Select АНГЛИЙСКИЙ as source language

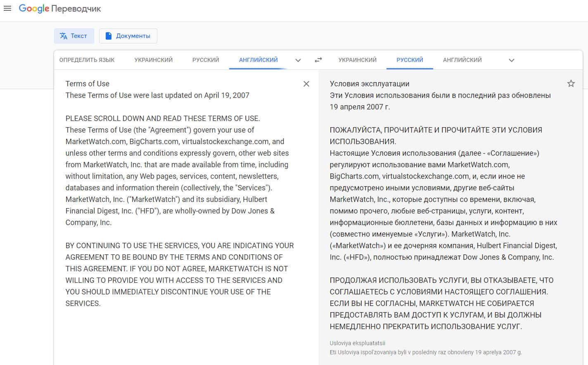[258, 60]
